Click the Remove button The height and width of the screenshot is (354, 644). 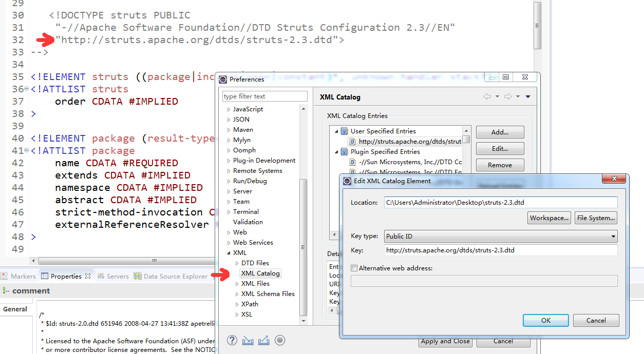click(x=500, y=165)
